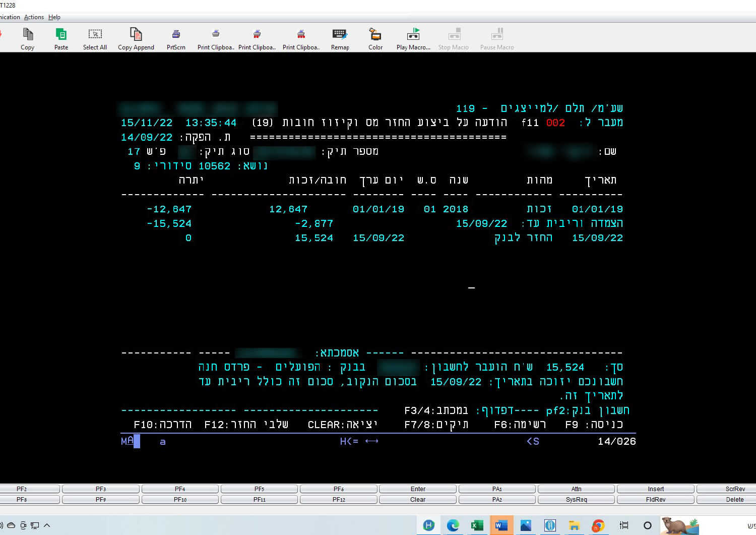Image resolution: width=756 pixels, height=535 pixels.
Task: Open Microsoft Word from the taskbar
Action: click(501, 525)
